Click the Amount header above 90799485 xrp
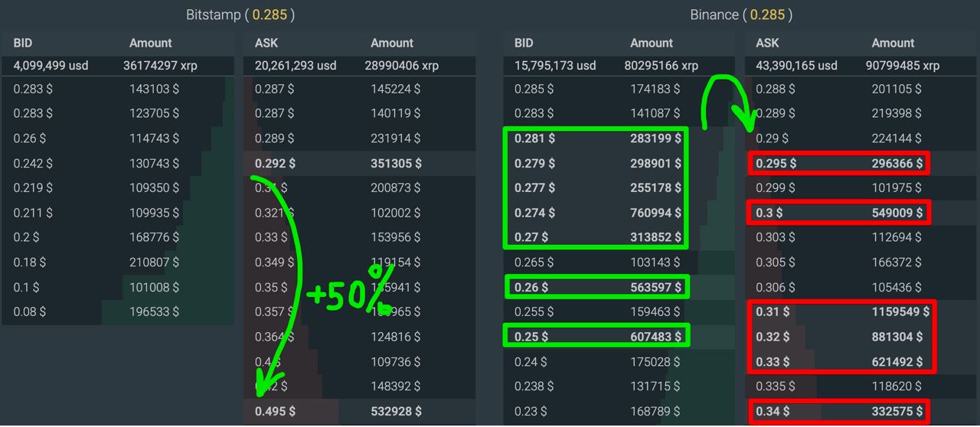The height and width of the screenshot is (427, 980). [893, 43]
